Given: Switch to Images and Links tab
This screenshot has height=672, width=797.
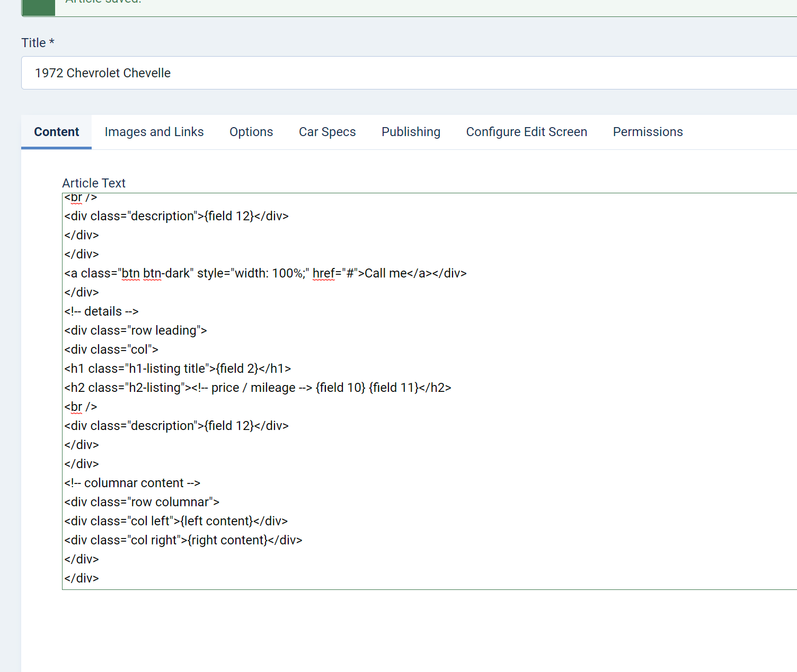Looking at the screenshot, I should [154, 132].
